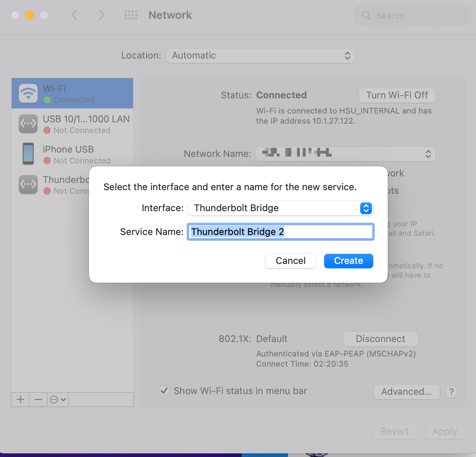Click the IP address 10.1.27.122 line
Screen dimensions: 476x457
(306, 121)
